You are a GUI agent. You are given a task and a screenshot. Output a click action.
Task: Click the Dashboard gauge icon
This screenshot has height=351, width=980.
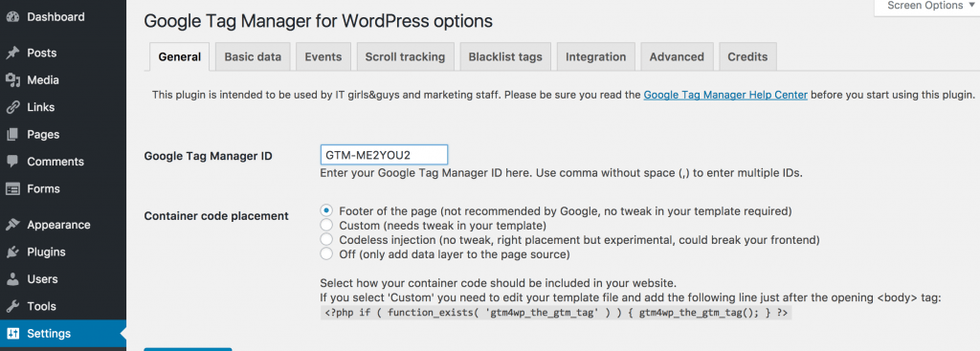pyautogui.click(x=11, y=17)
